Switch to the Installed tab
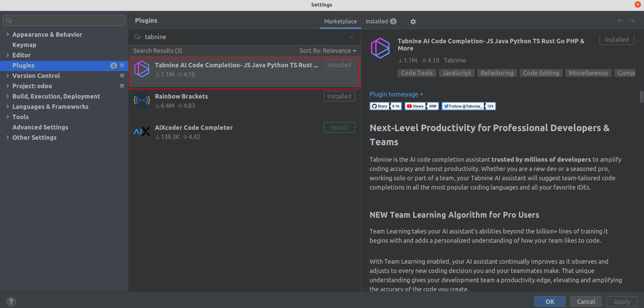This screenshot has width=644, height=308. tap(381, 21)
